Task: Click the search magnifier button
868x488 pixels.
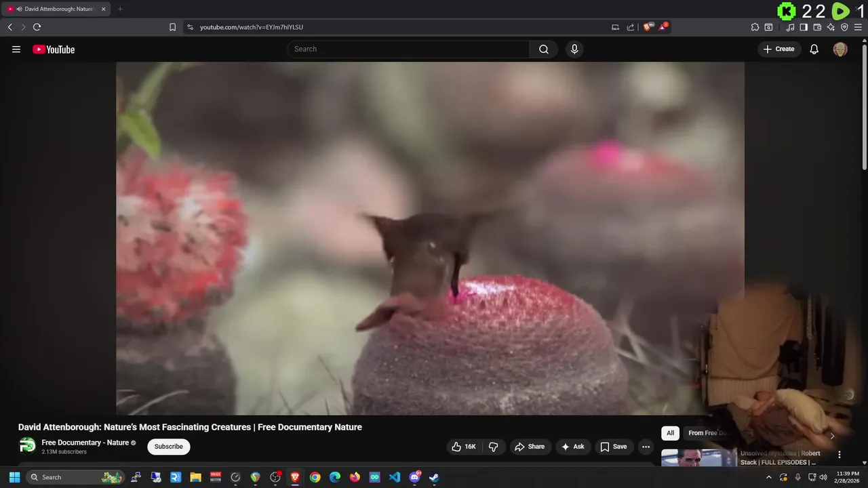Action: 544,49
